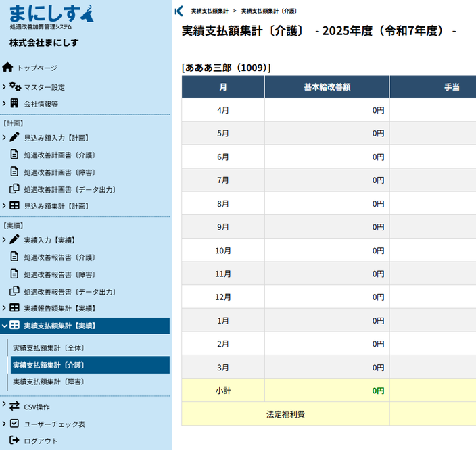Expand the 見込み額集計【計画】 chevron

coord(4,205)
